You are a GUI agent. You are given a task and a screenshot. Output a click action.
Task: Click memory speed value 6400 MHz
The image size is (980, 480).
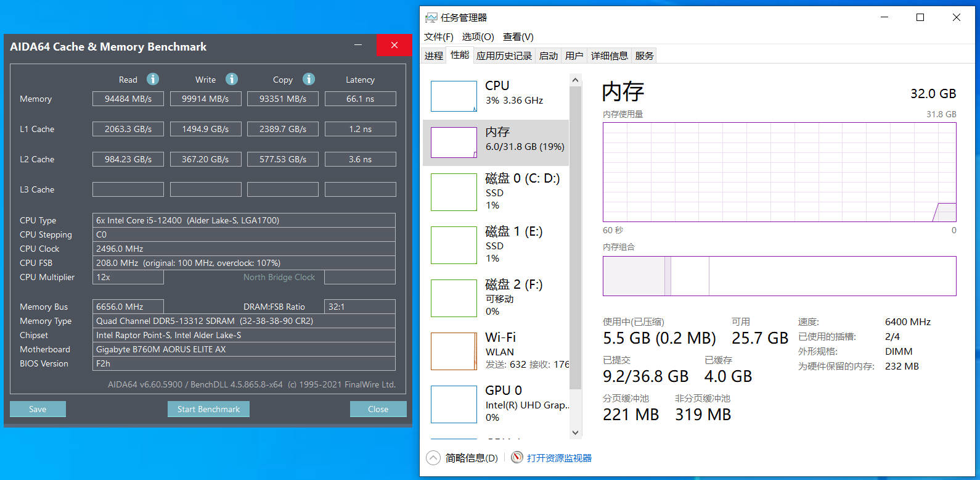[x=908, y=322]
